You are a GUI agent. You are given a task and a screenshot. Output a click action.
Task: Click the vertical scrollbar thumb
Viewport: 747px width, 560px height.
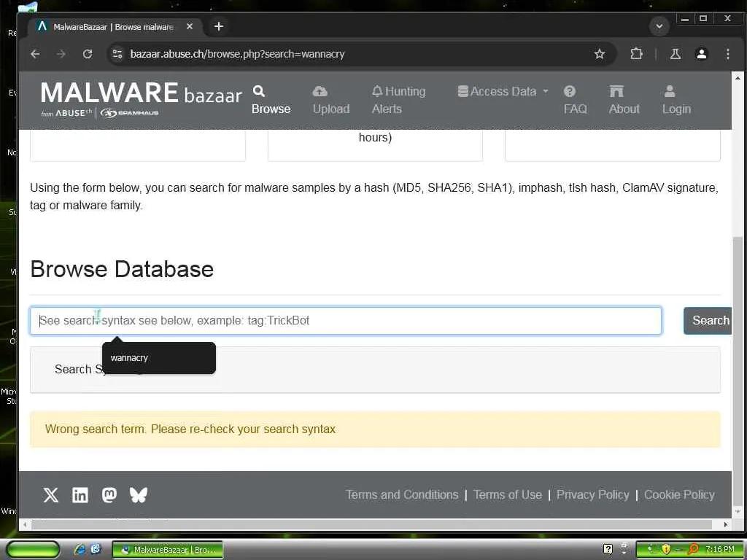click(738, 371)
